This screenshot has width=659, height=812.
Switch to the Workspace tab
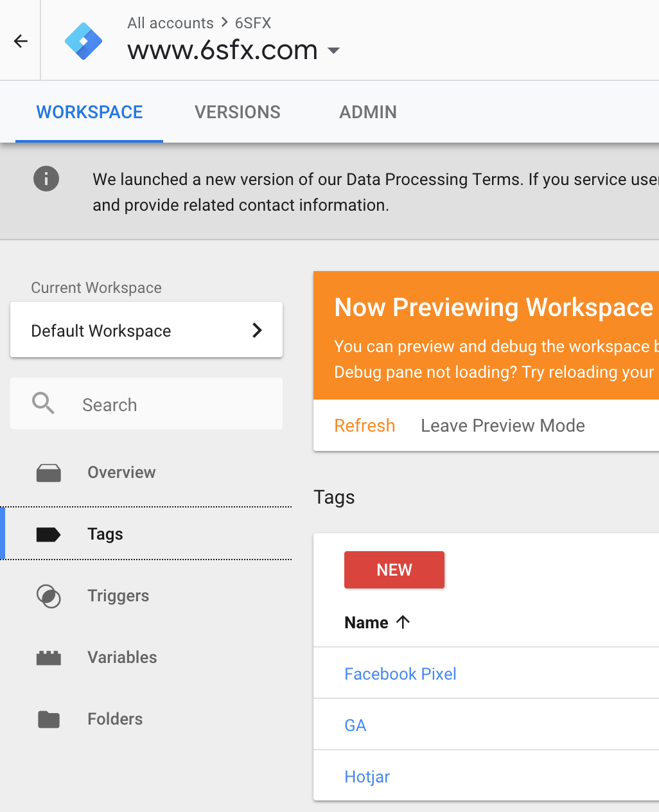[89, 112]
